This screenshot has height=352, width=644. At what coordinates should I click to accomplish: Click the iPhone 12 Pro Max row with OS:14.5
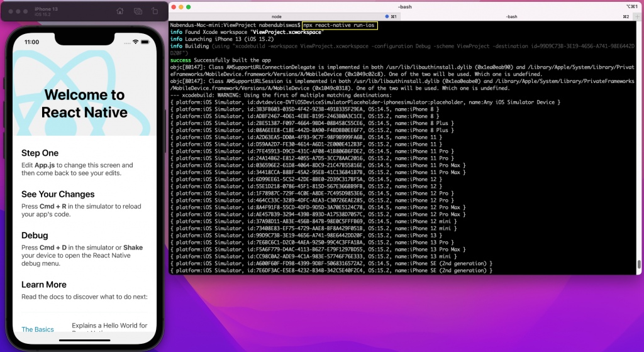(x=318, y=207)
